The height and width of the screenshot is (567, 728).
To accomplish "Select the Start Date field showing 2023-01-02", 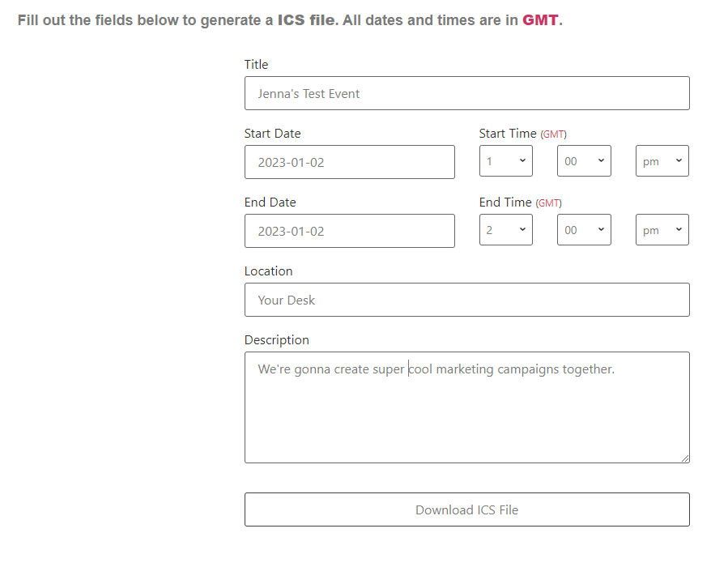I will pos(349,161).
